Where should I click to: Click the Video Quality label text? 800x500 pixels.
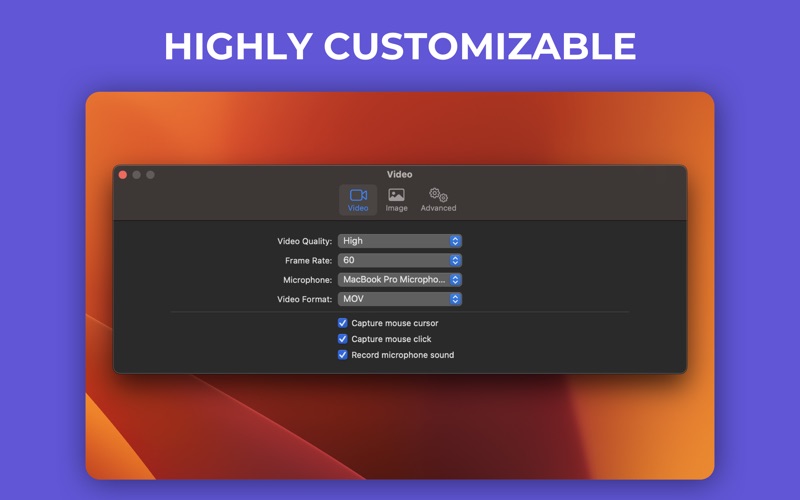tap(305, 241)
